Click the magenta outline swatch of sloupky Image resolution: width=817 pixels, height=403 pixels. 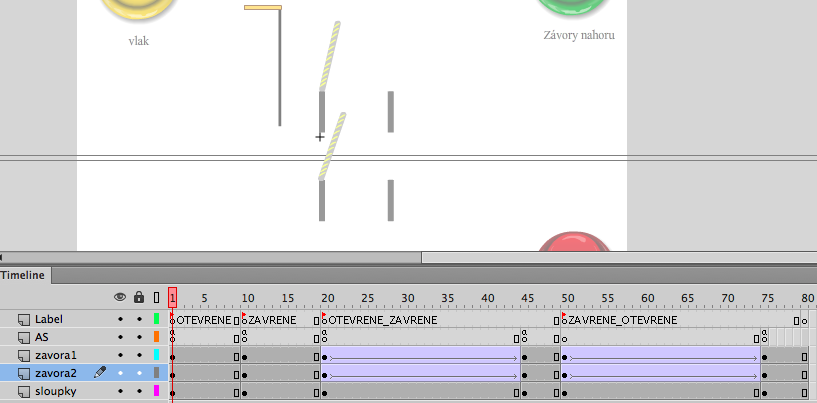coord(156,390)
